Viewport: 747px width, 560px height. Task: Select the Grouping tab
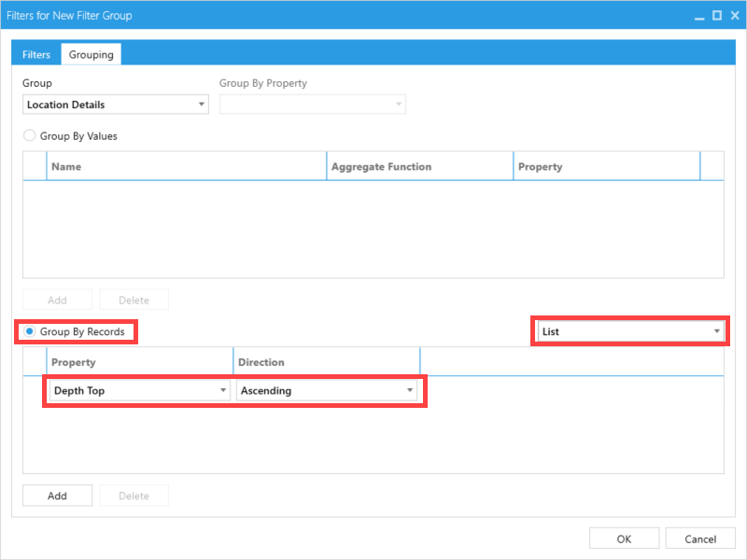coord(91,55)
